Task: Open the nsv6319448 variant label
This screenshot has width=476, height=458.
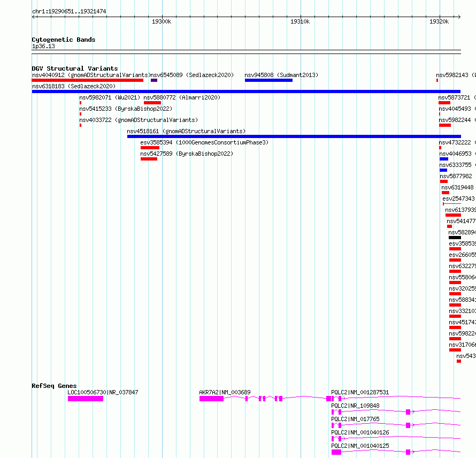Action: [x=457, y=187]
